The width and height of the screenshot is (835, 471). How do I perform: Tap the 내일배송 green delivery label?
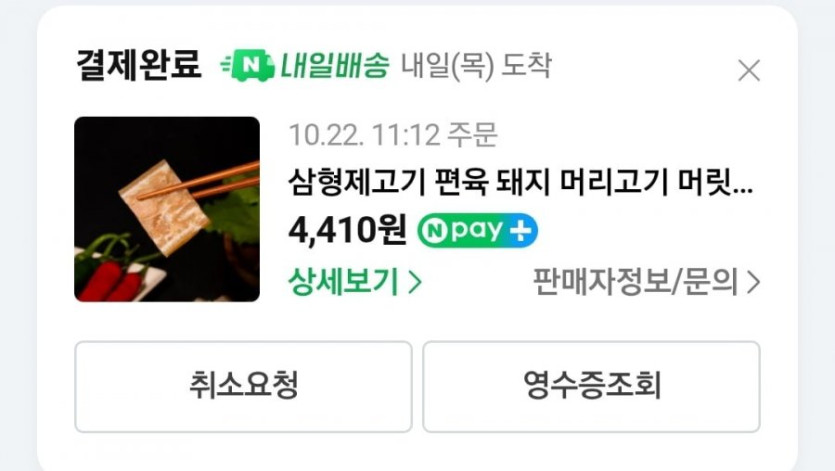335,66
